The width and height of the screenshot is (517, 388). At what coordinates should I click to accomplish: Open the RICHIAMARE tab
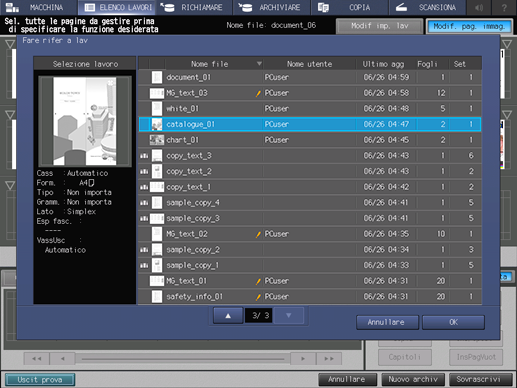(x=194, y=7)
